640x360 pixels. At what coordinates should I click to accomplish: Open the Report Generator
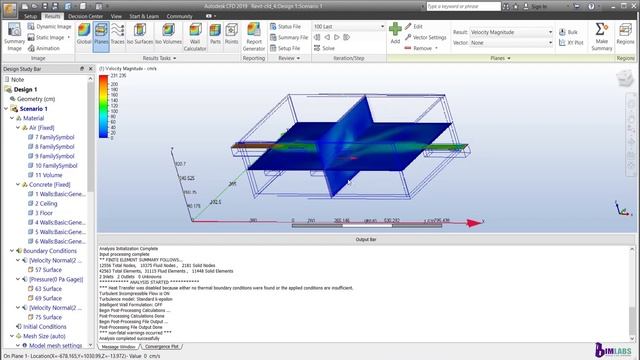point(254,37)
